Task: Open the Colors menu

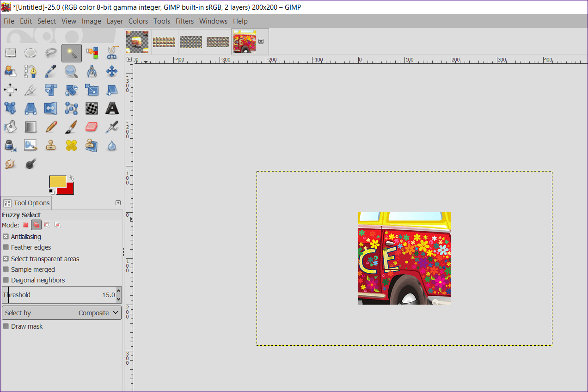Action: point(138,21)
